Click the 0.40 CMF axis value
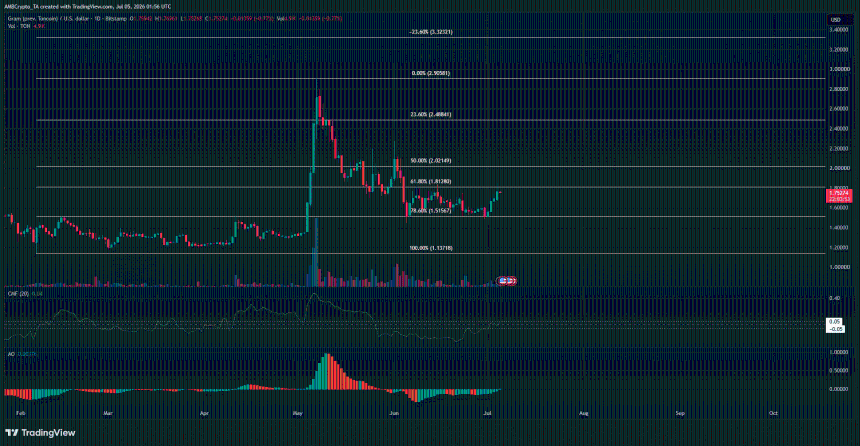The image size is (860, 446). (835, 298)
